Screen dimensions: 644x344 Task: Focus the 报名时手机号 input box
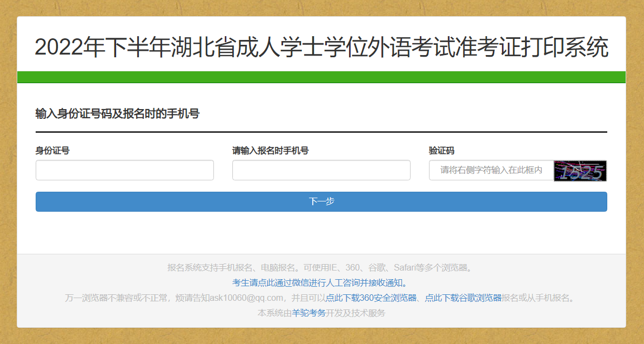(321, 170)
